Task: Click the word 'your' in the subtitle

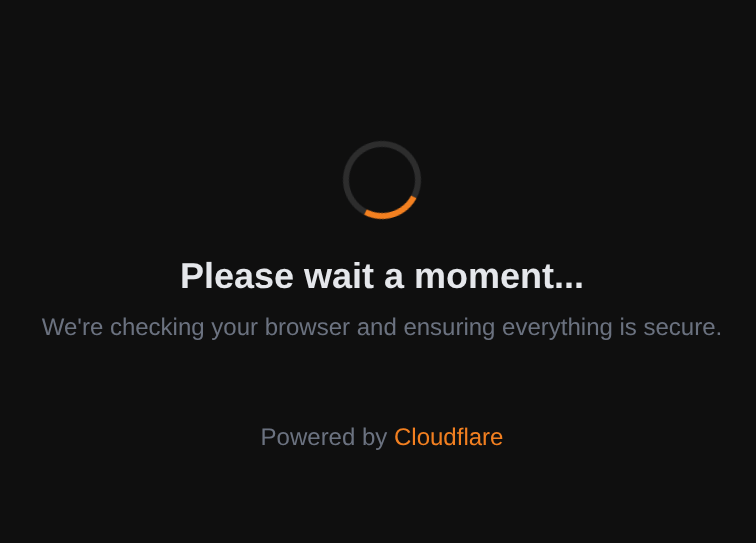Action: click(234, 329)
